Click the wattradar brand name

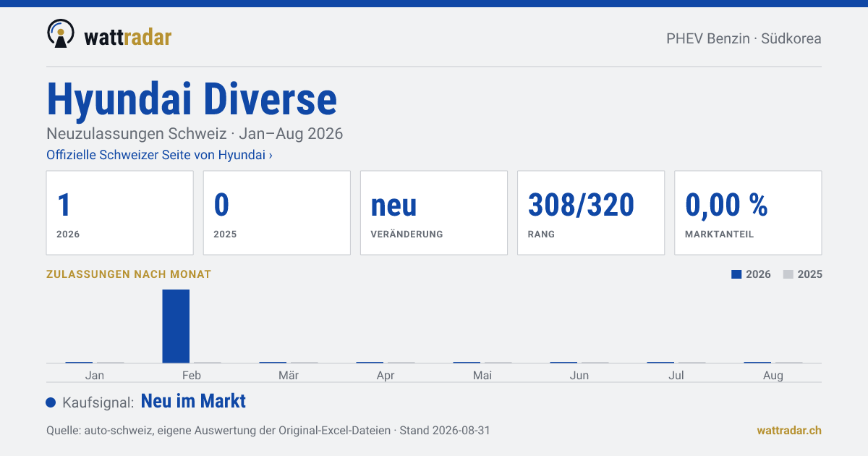[x=128, y=37]
